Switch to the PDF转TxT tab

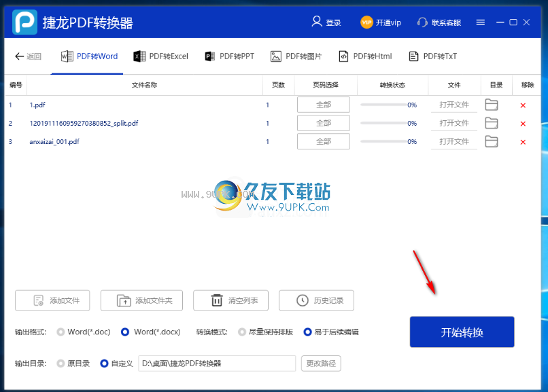432,56
